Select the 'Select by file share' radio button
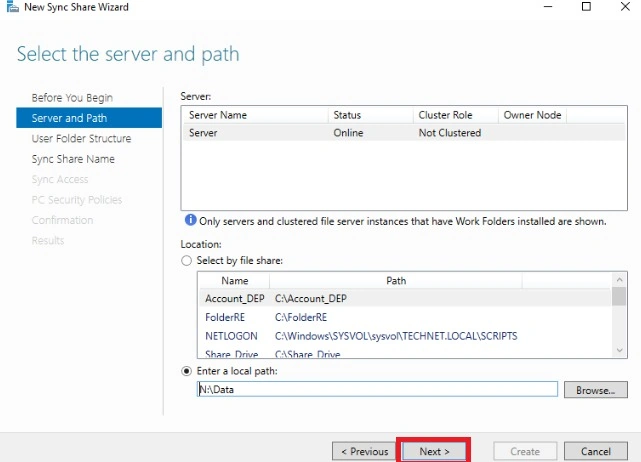Image resolution: width=641 pixels, height=462 pixels. pos(186,260)
